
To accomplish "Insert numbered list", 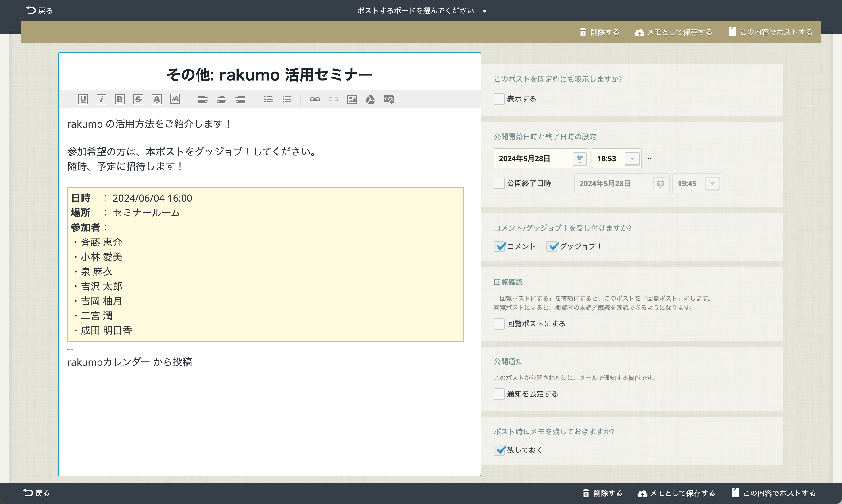I will (x=287, y=99).
